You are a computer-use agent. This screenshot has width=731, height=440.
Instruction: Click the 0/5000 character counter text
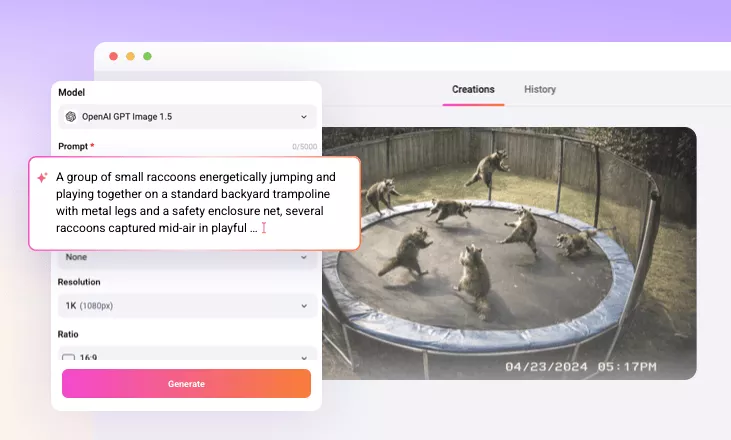click(304, 146)
